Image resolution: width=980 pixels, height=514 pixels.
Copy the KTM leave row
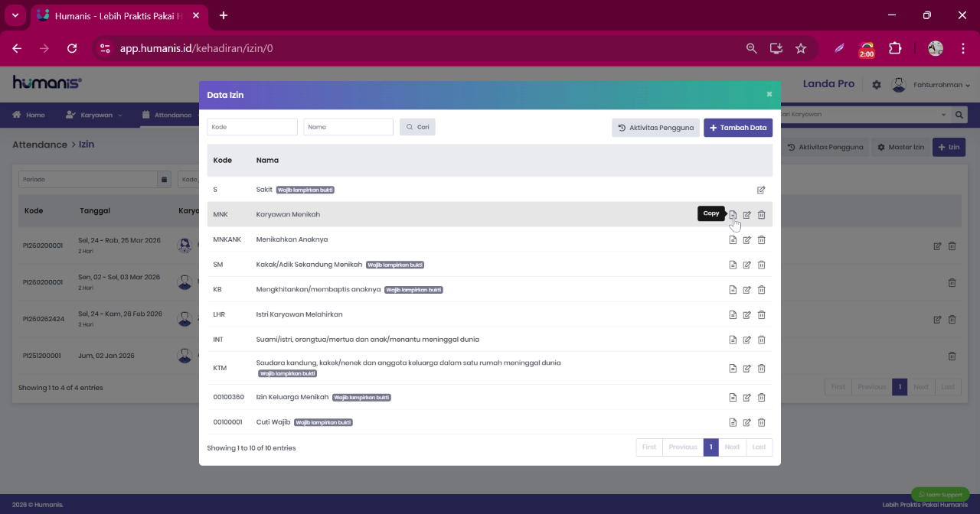click(733, 368)
